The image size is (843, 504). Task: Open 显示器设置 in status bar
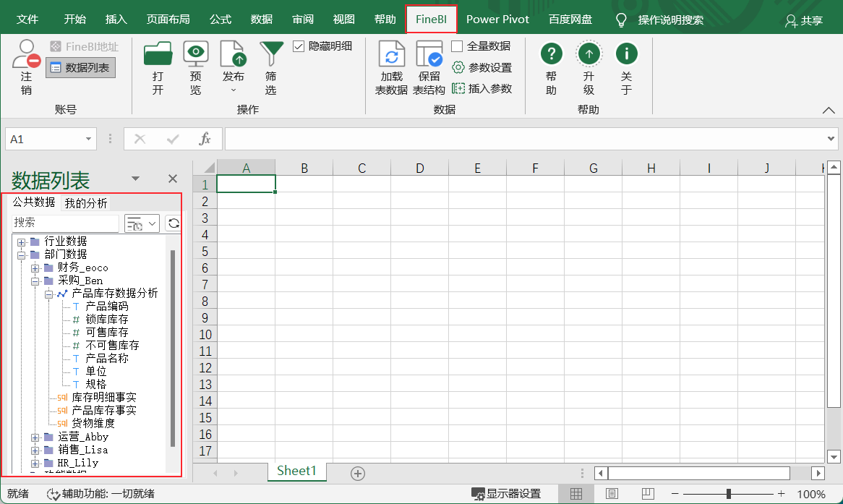click(506, 494)
